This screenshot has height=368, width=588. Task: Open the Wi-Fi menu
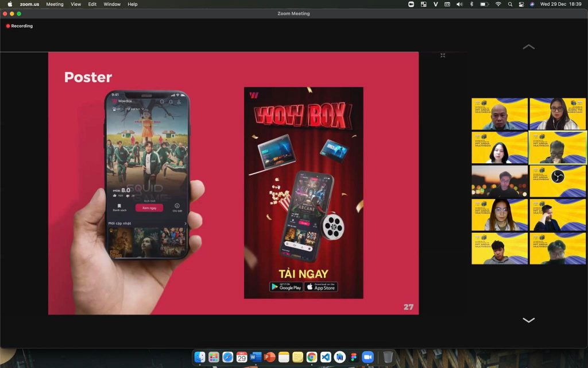pos(498,4)
